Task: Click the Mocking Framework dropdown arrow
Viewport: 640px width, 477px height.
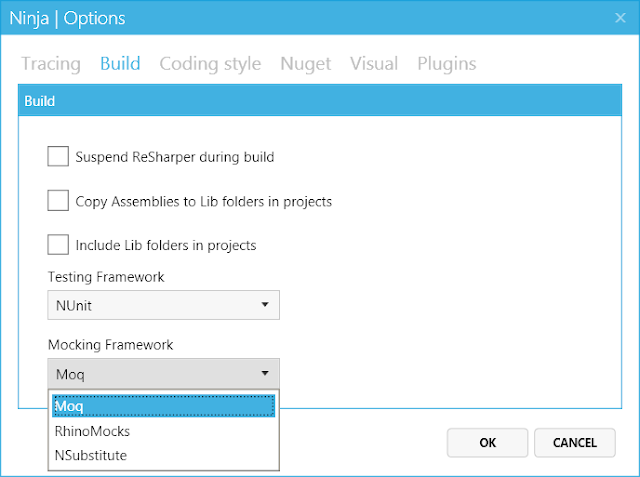Action: coord(265,373)
